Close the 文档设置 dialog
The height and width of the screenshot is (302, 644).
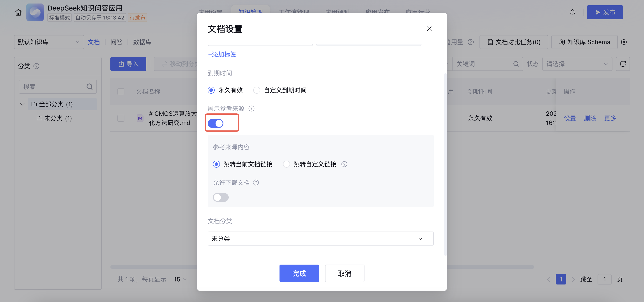[x=429, y=29]
